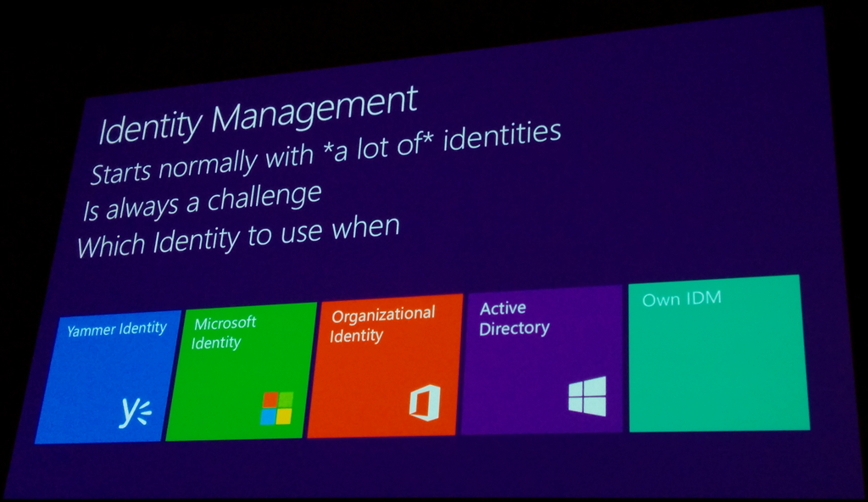
Task: Click the Office logo icon
Action: pos(426,403)
